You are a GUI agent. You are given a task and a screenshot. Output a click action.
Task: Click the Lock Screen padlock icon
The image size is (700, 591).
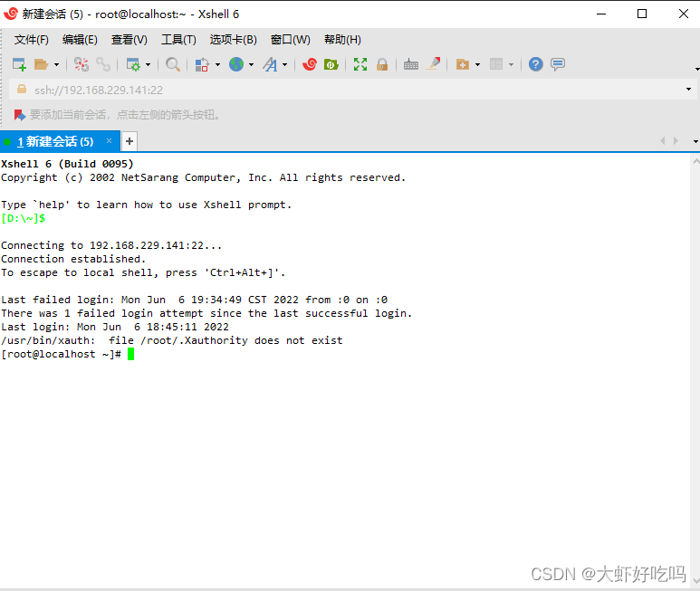pos(382,64)
